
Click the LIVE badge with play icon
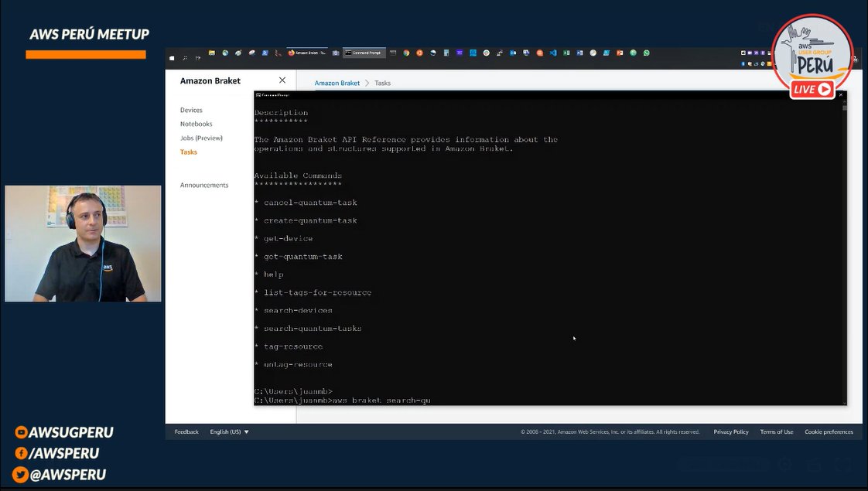812,89
